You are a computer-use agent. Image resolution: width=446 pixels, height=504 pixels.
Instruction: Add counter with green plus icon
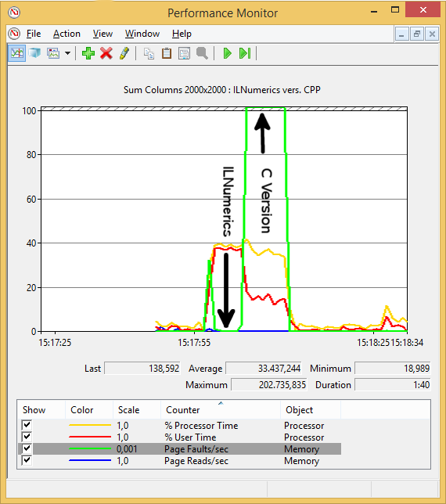(x=88, y=53)
